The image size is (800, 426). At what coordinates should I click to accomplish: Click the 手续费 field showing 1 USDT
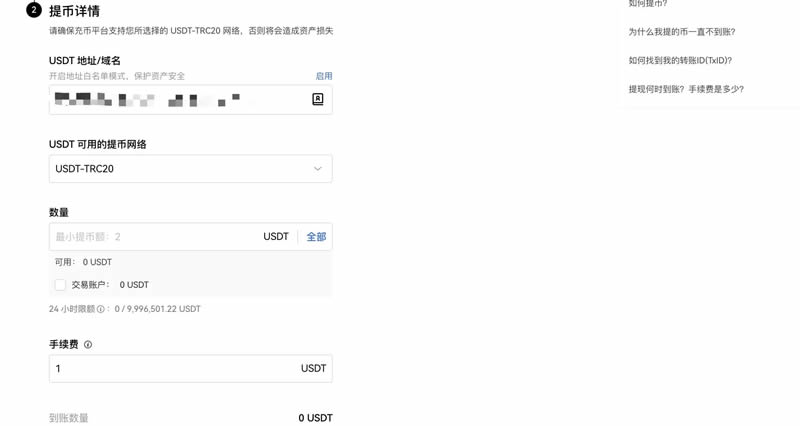[190, 368]
